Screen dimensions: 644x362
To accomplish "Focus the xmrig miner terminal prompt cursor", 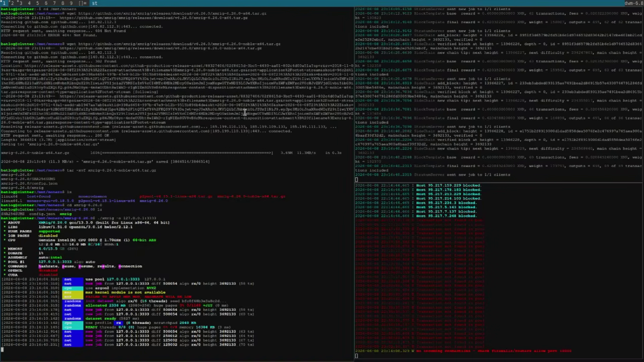I will click(2, 349).
